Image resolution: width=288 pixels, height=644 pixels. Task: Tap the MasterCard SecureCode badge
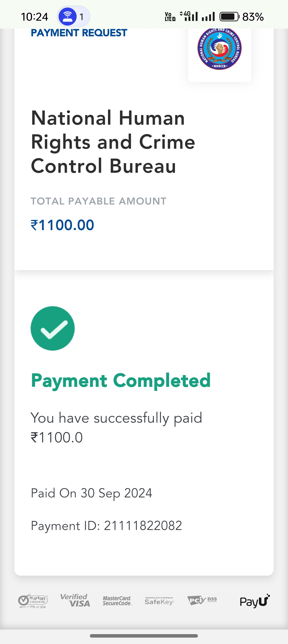click(x=117, y=601)
